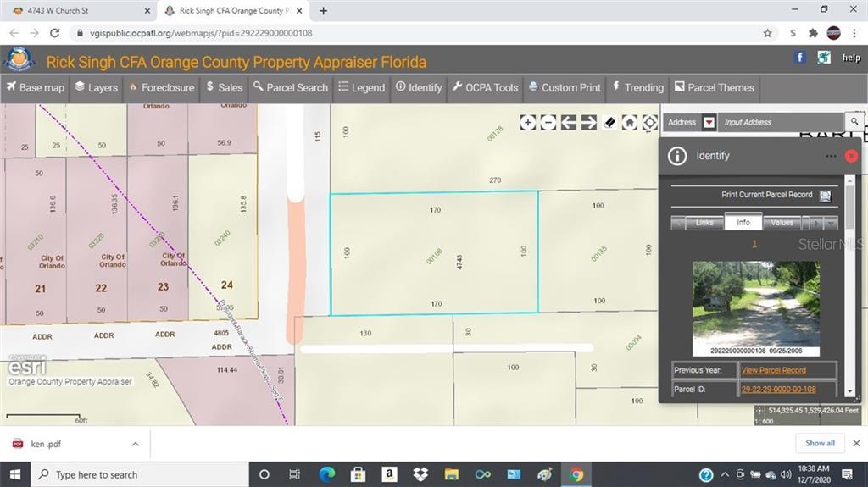Image resolution: width=868 pixels, height=487 pixels.
Task: Open Identify panel more options menu
Action: point(831,156)
